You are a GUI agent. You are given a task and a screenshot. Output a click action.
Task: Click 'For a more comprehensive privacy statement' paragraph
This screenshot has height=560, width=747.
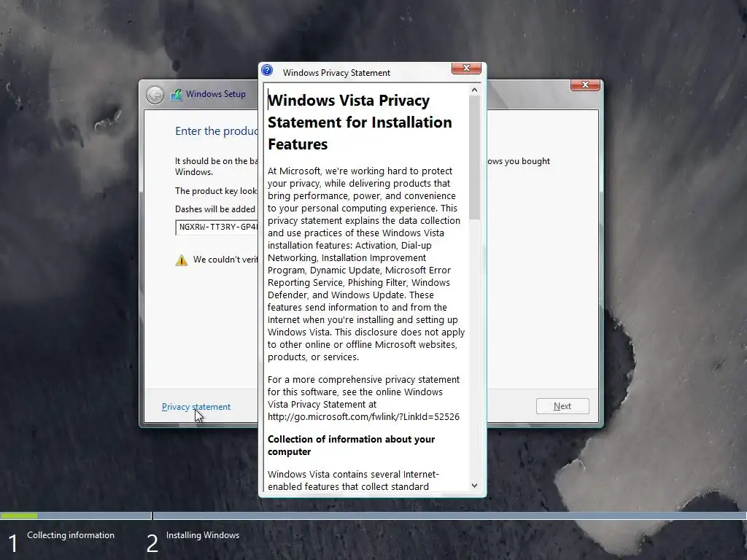[363, 398]
